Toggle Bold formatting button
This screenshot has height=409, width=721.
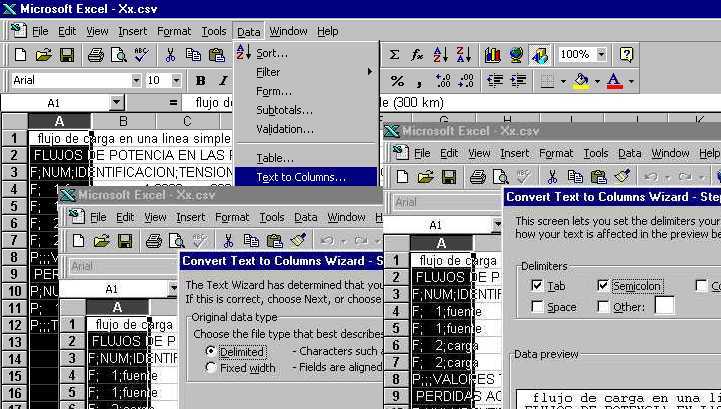[200, 81]
